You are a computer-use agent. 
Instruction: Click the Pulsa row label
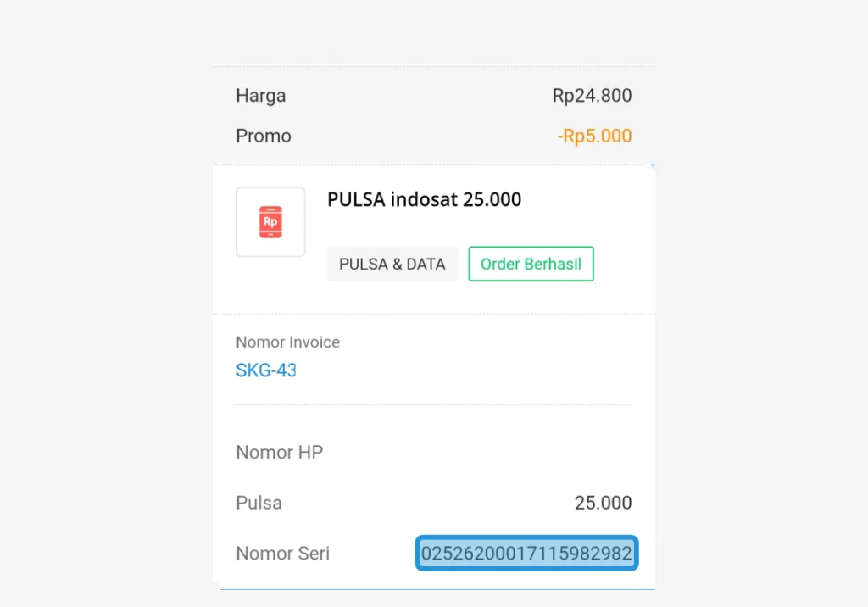point(259,503)
